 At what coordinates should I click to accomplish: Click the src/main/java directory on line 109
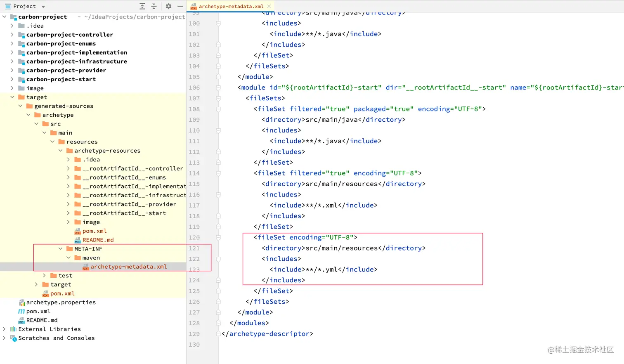333,120
